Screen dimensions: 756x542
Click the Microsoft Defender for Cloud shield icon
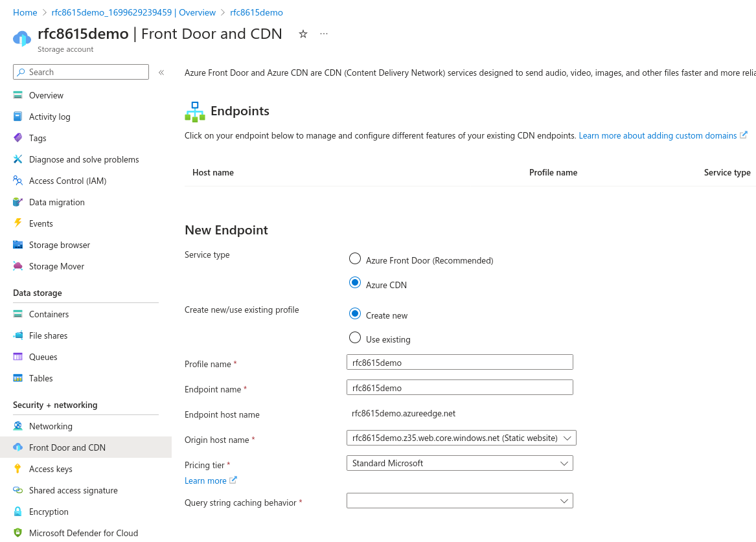click(18, 532)
